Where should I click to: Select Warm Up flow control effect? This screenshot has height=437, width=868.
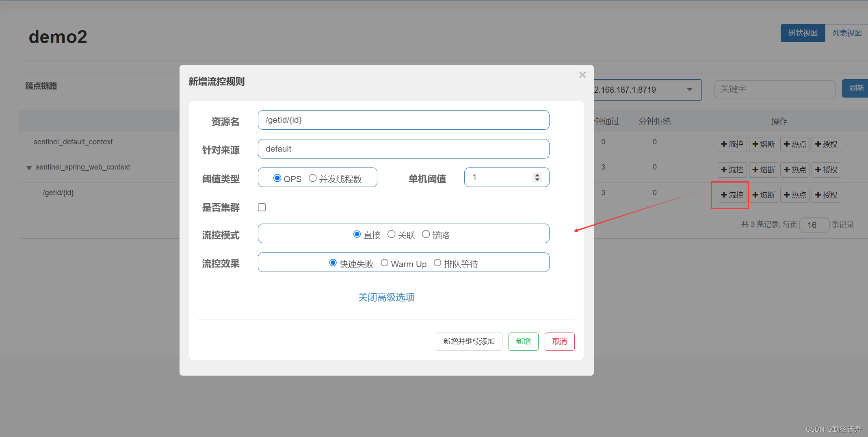click(x=385, y=263)
